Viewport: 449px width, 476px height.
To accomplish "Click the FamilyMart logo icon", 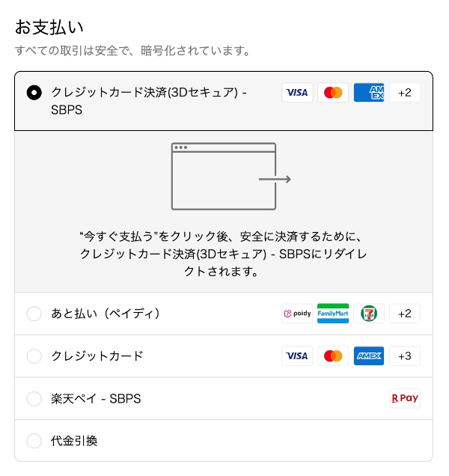I will (333, 314).
